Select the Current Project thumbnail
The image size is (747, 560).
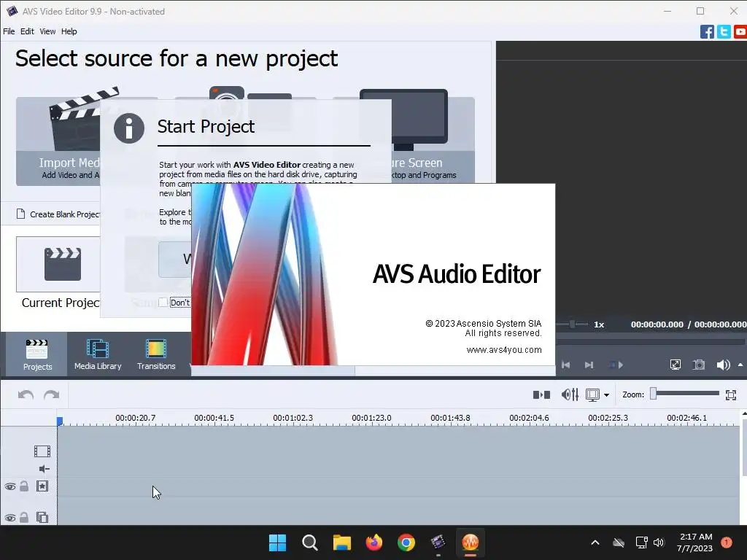click(x=58, y=264)
